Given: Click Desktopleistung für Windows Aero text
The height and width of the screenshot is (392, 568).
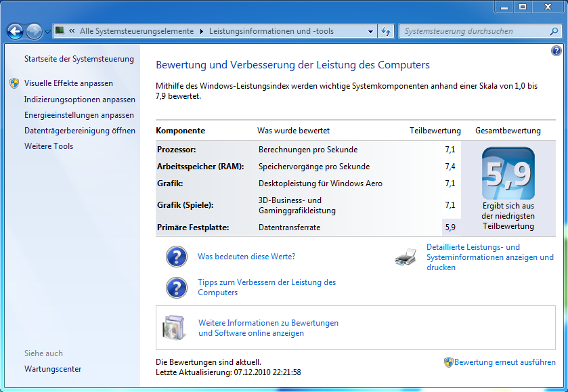Looking at the screenshot, I should point(320,183).
